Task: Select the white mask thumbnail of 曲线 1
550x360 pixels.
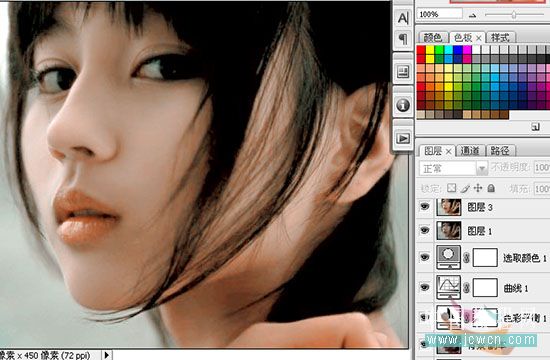Action: (x=485, y=287)
